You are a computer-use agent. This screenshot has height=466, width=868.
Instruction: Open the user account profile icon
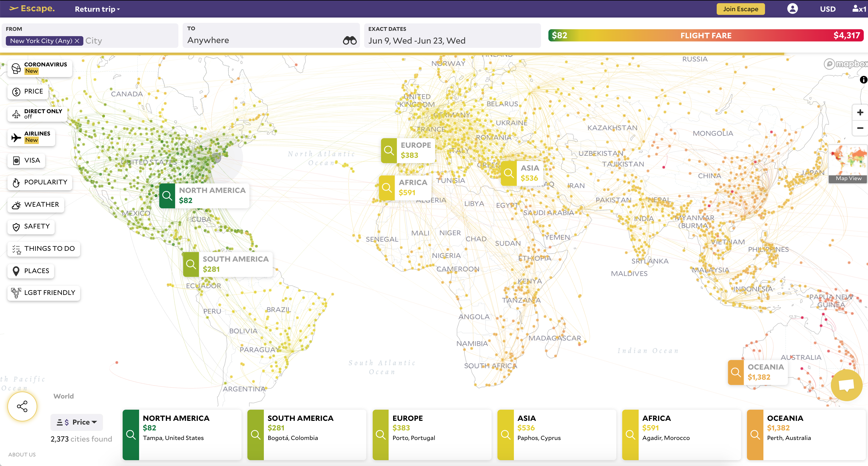click(792, 9)
